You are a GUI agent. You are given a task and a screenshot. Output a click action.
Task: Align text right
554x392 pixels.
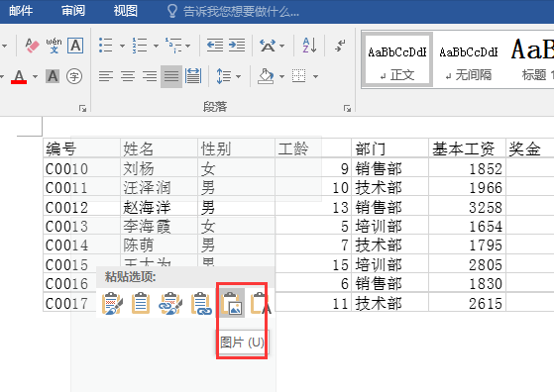pyautogui.click(x=150, y=76)
